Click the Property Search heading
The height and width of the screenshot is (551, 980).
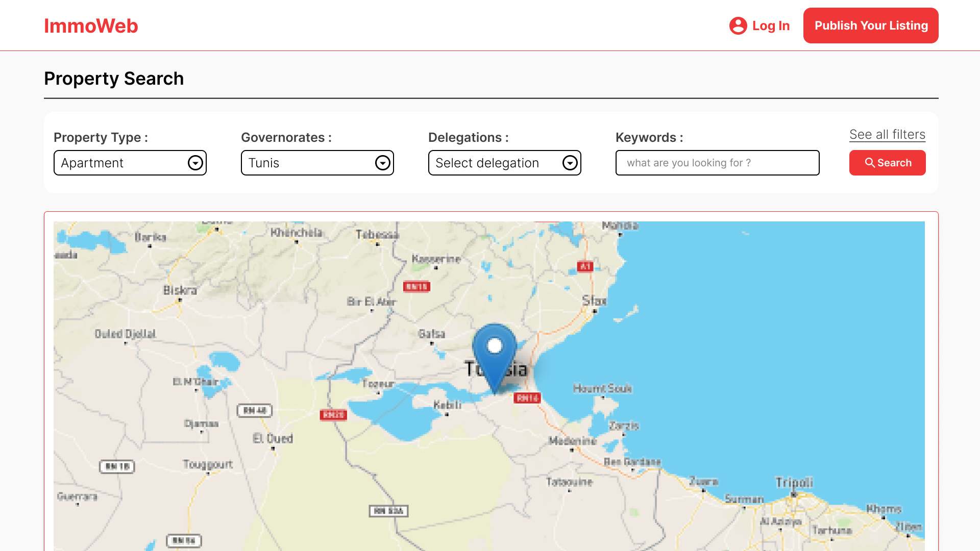coord(114,79)
